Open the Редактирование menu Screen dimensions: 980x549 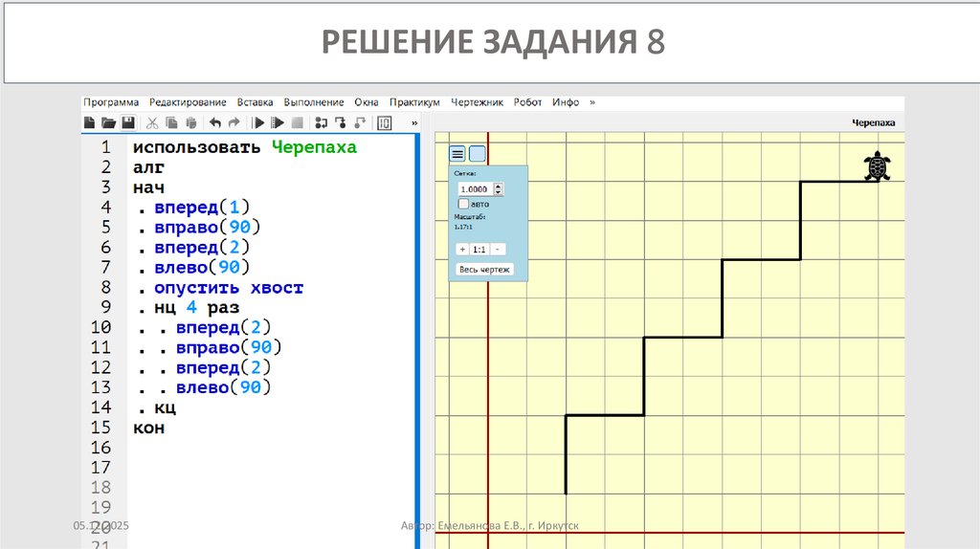(x=188, y=101)
